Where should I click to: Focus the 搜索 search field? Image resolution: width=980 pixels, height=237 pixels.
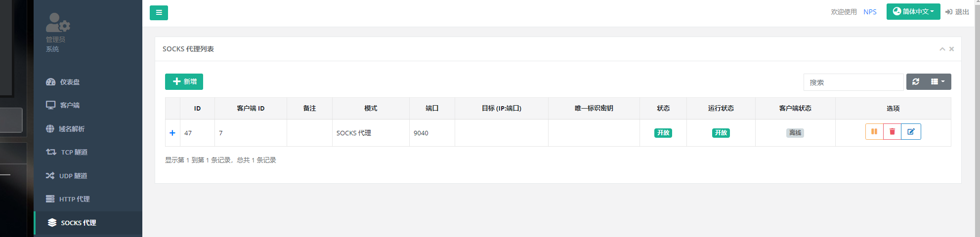(x=853, y=82)
